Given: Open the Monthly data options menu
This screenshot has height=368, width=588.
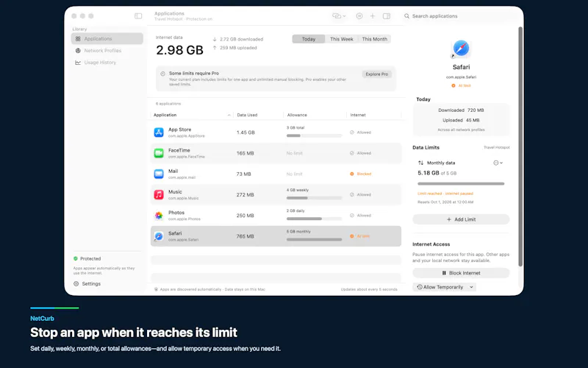Looking at the screenshot, I should [x=498, y=163].
